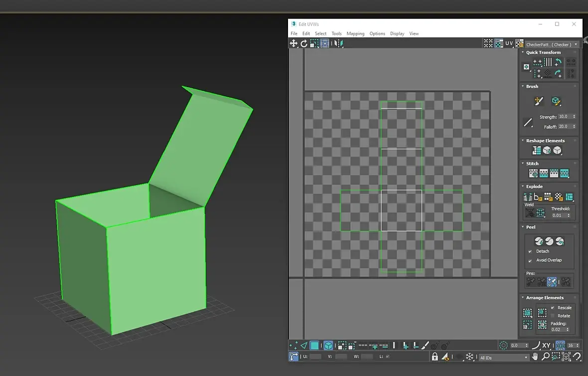Activate Polygon sub-object selection mode

pyautogui.click(x=314, y=345)
